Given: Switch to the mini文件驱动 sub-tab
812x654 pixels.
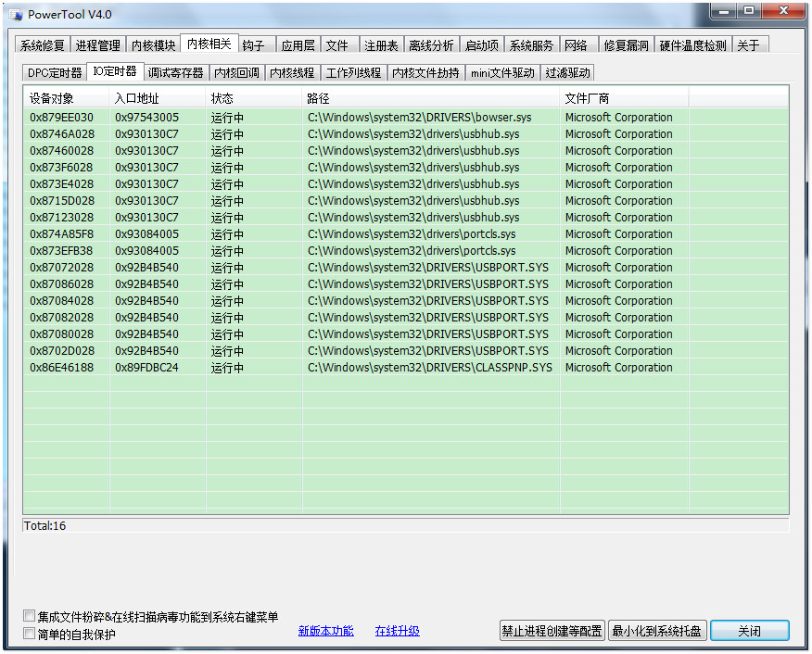Looking at the screenshot, I should [x=502, y=72].
